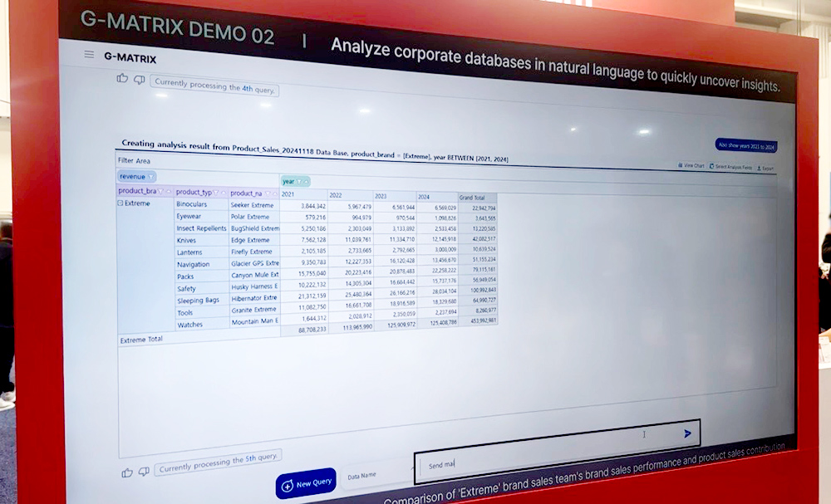831x504 pixels.
Task: Filter the year column field
Action: click(x=299, y=182)
